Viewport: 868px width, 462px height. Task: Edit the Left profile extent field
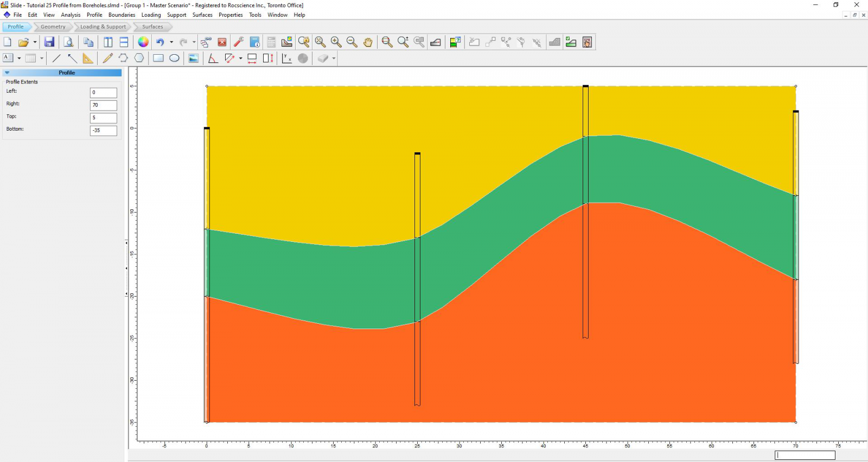coord(103,93)
